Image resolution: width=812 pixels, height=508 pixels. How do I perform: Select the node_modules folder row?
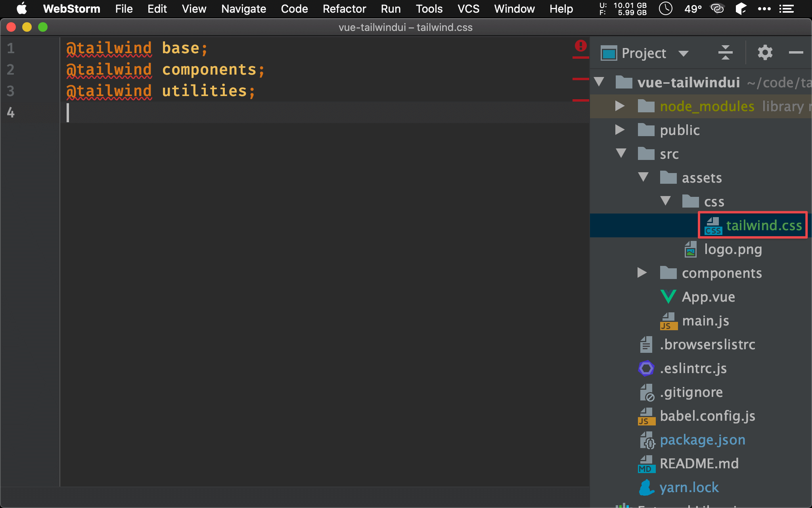tap(701, 106)
